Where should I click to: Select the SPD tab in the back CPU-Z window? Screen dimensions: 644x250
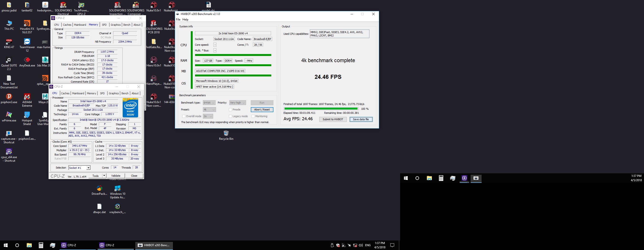point(104,25)
